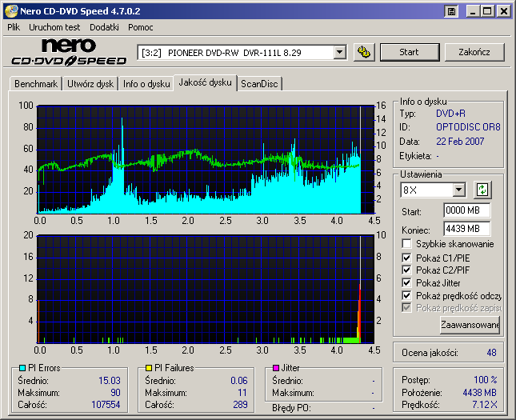Open the Pomoc menu
The height and width of the screenshot is (420, 516).
(x=141, y=27)
